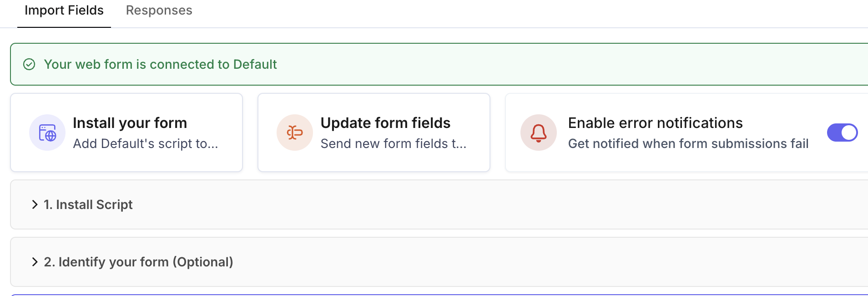Toggle the error notifications switch off
868x296 pixels.
tap(842, 133)
